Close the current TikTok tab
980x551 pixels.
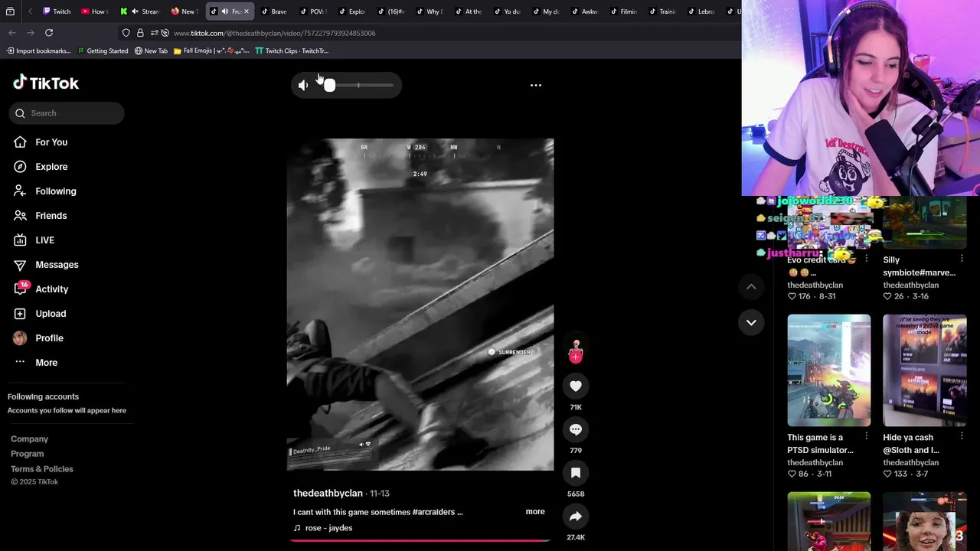coord(246,11)
